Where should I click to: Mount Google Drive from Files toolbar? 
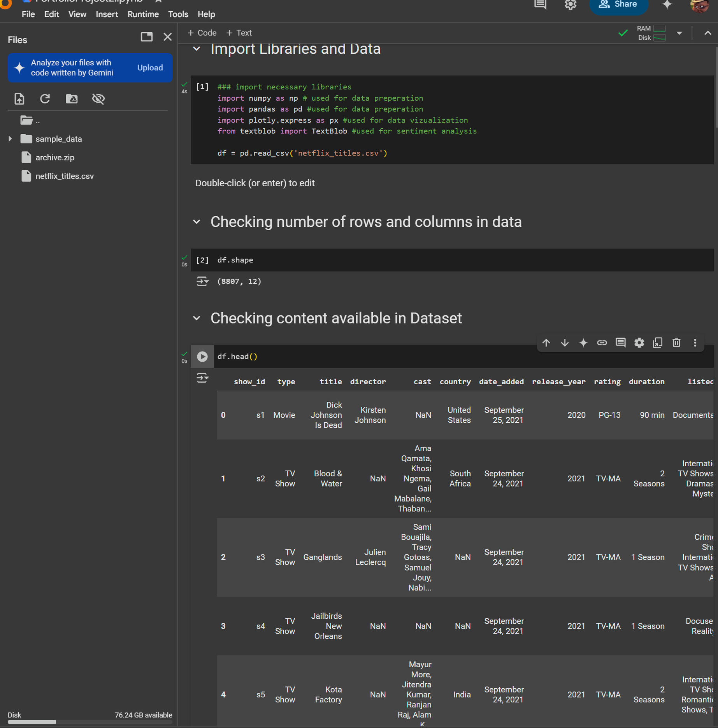72,99
